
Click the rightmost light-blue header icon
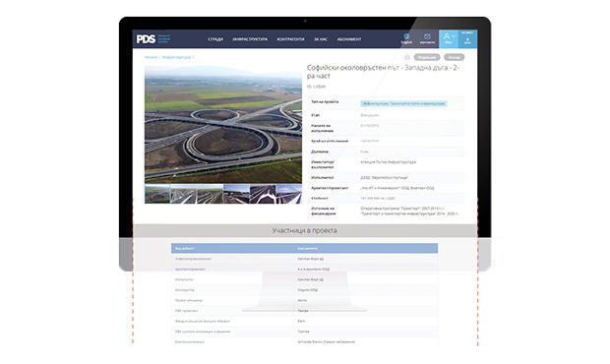click(467, 39)
